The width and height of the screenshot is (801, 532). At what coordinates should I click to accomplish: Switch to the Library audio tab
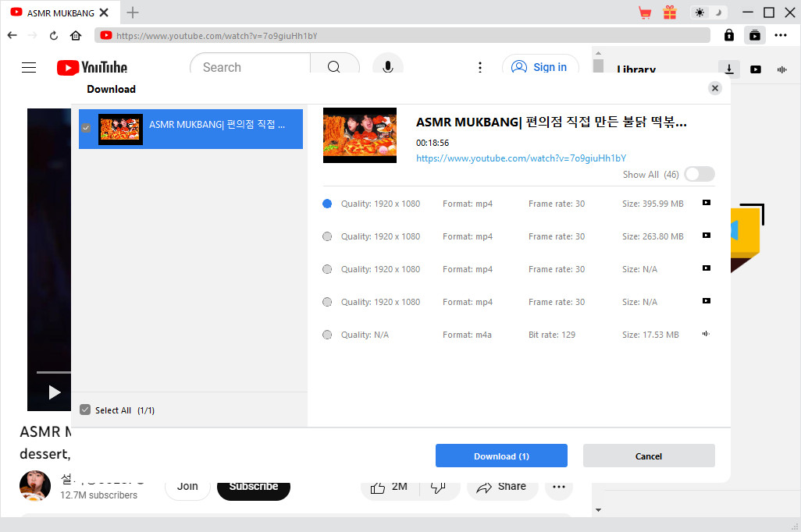coord(781,69)
